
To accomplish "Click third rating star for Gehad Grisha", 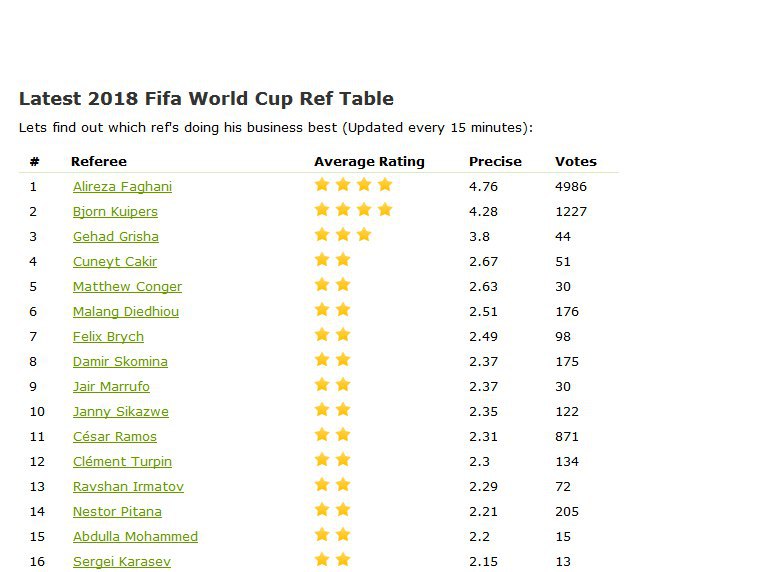I will (364, 235).
